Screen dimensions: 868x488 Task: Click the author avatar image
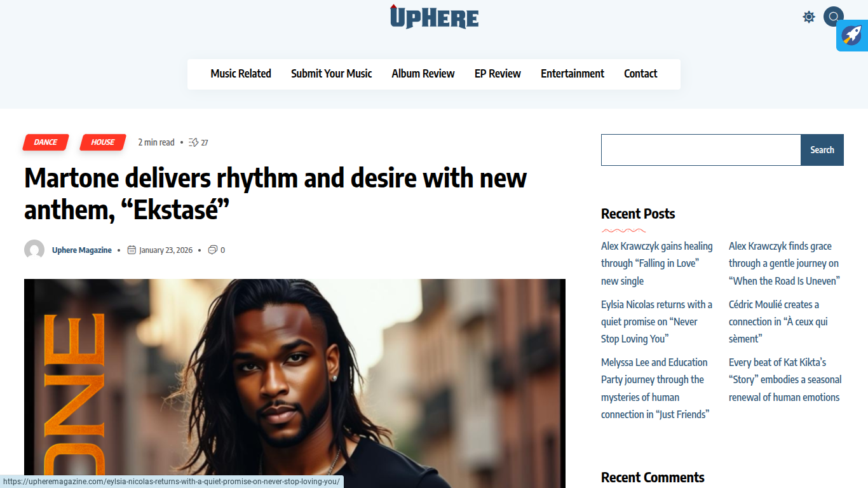[34, 250]
